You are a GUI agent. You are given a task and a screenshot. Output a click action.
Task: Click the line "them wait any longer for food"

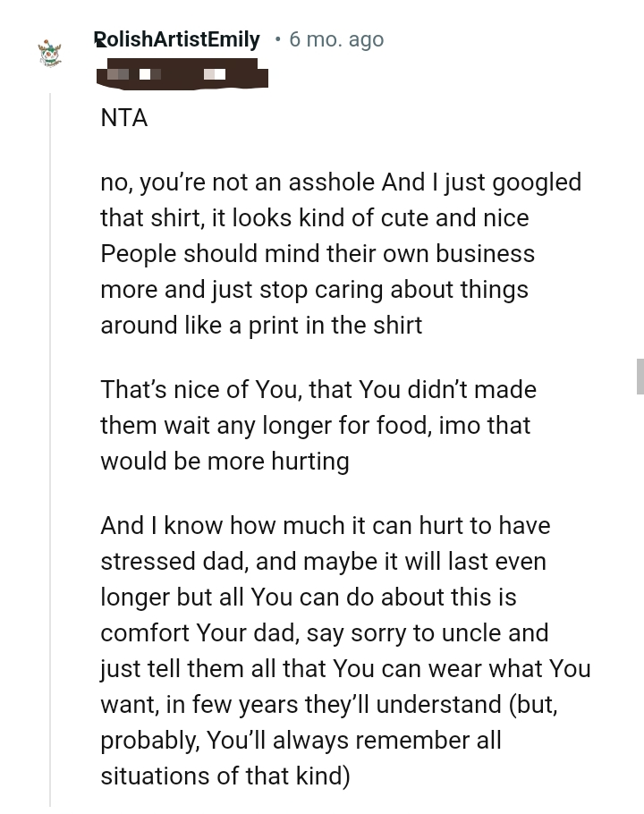[x=315, y=426]
